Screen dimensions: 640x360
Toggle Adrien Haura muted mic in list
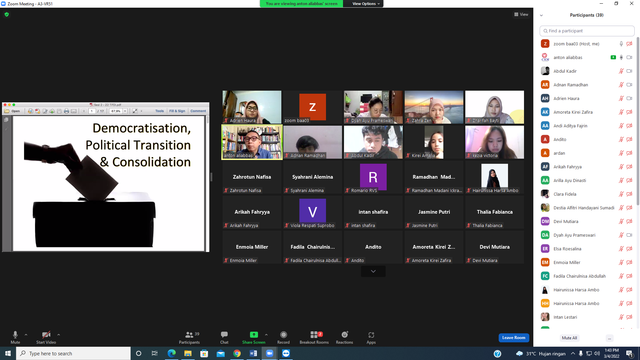(x=621, y=98)
